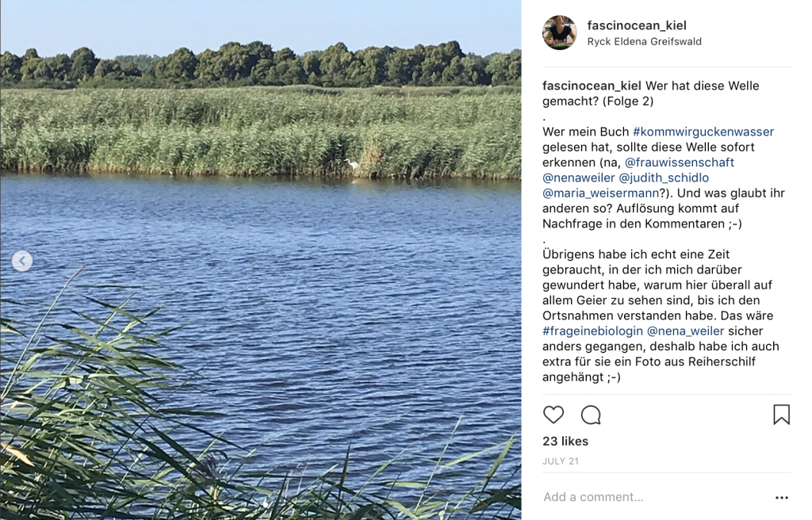Go to previous photo with left arrow
812x520 pixels.
click(x=22, y=261)
